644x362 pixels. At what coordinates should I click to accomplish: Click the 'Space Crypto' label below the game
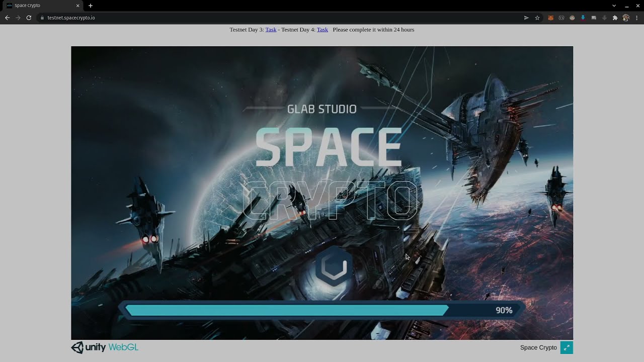538,347
